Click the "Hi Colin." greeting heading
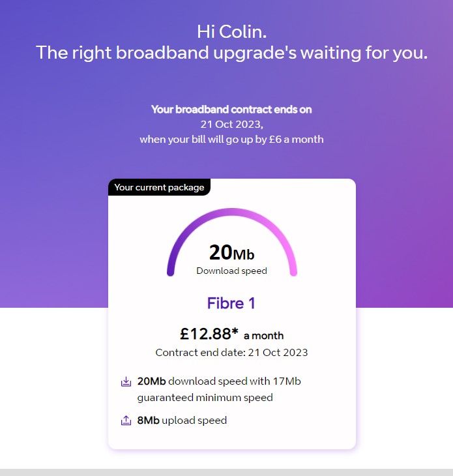The height and width of the screenshot is (476, 453). click(231, 31)
